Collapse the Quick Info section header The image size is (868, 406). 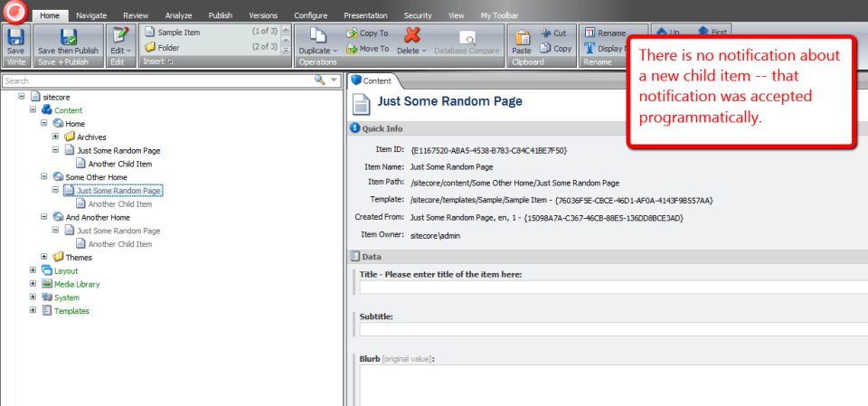608,128
